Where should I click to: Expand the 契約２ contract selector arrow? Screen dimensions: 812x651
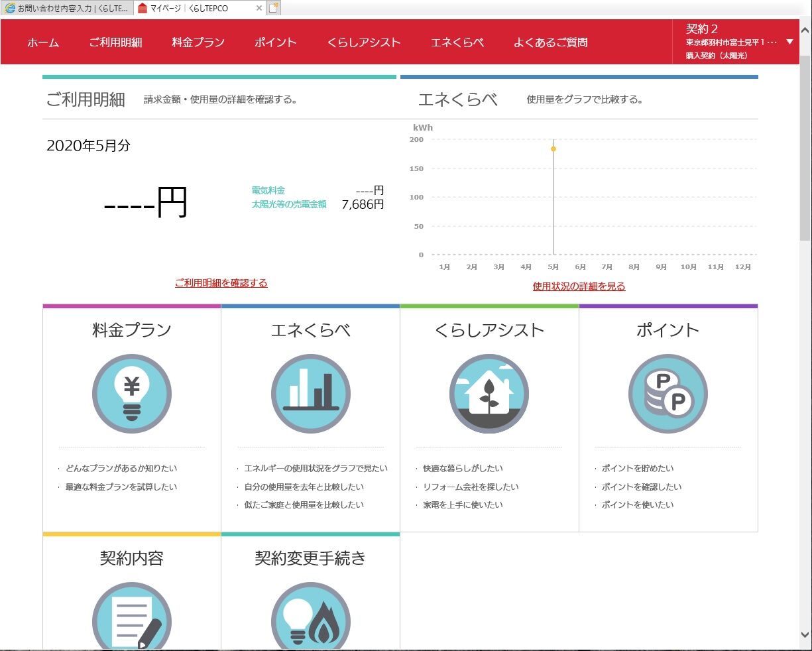789,42
